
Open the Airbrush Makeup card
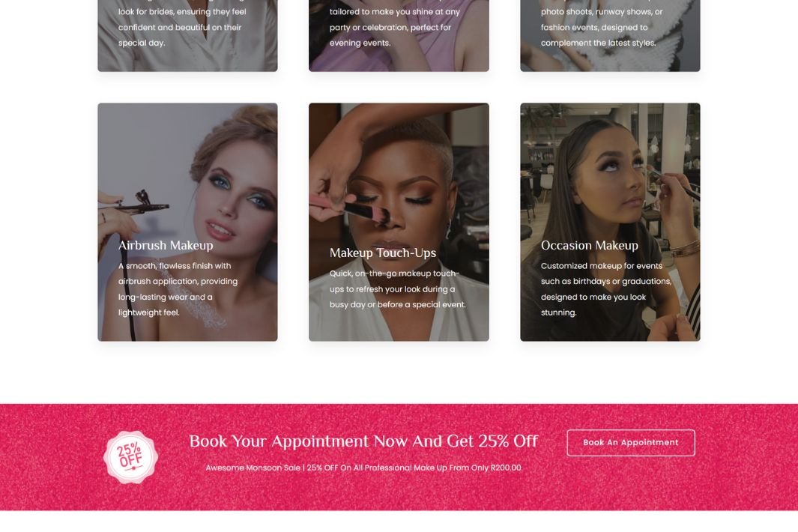[x=188, y=222]
